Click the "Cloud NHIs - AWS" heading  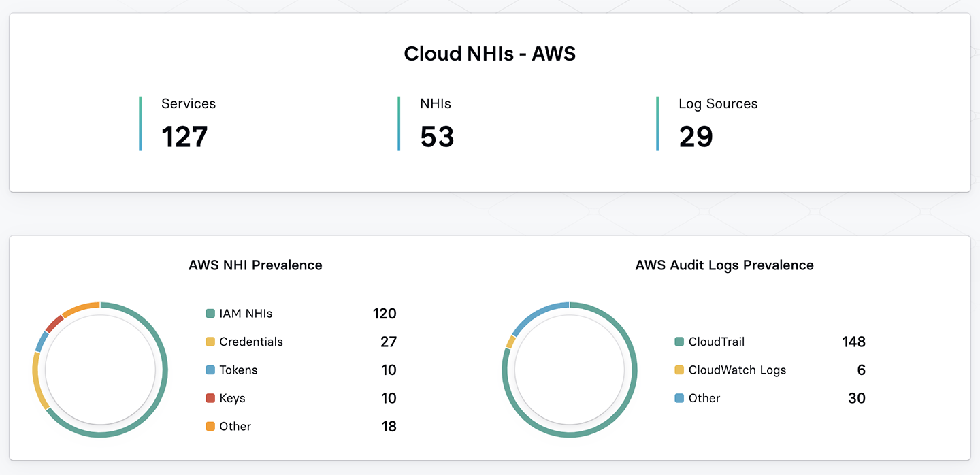tap(490, 54)
